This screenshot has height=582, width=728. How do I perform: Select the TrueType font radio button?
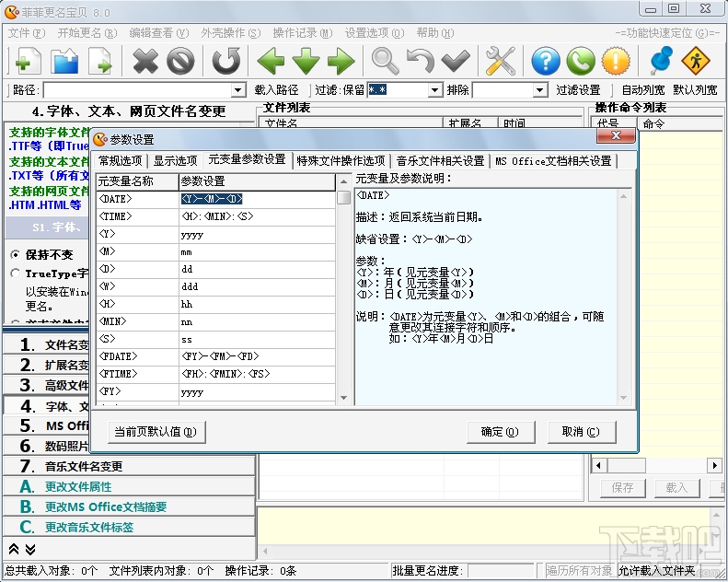pos(16,274)
